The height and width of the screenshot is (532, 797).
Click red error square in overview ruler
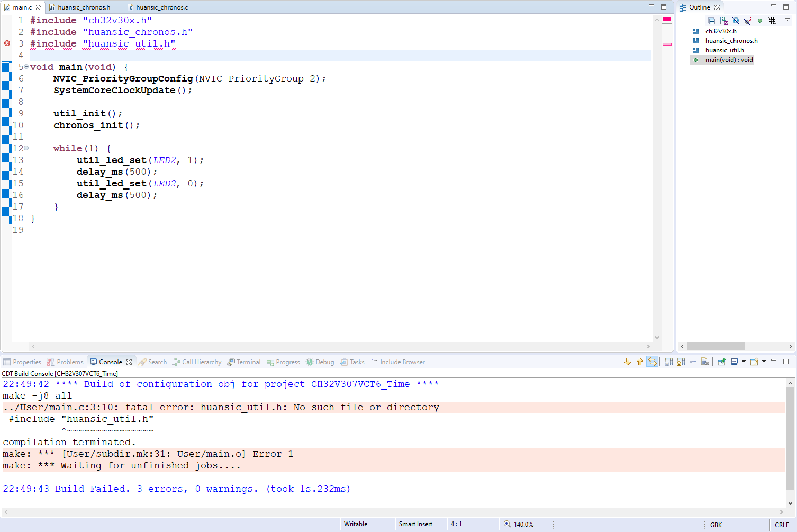667,19
